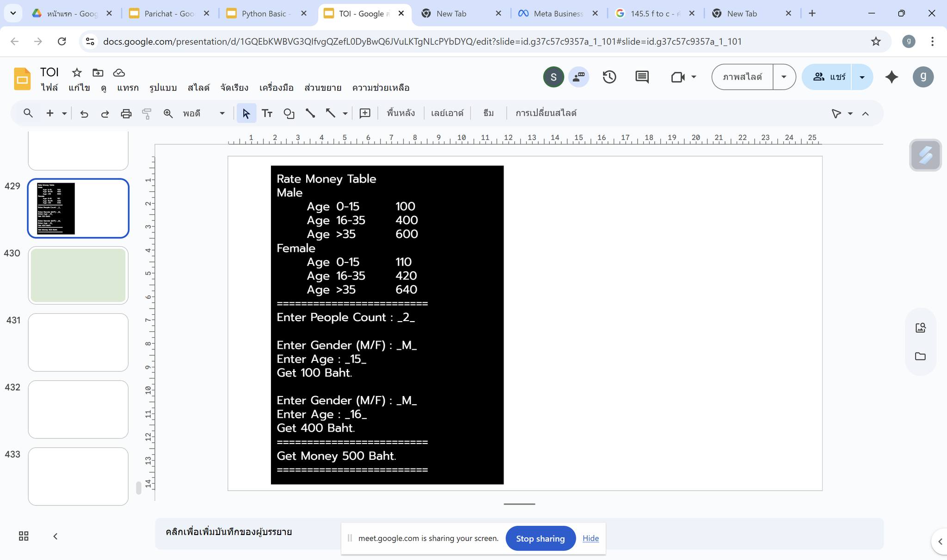Redo the last action
Viewport: 947px width, 560px height.
tap(105, 114)
